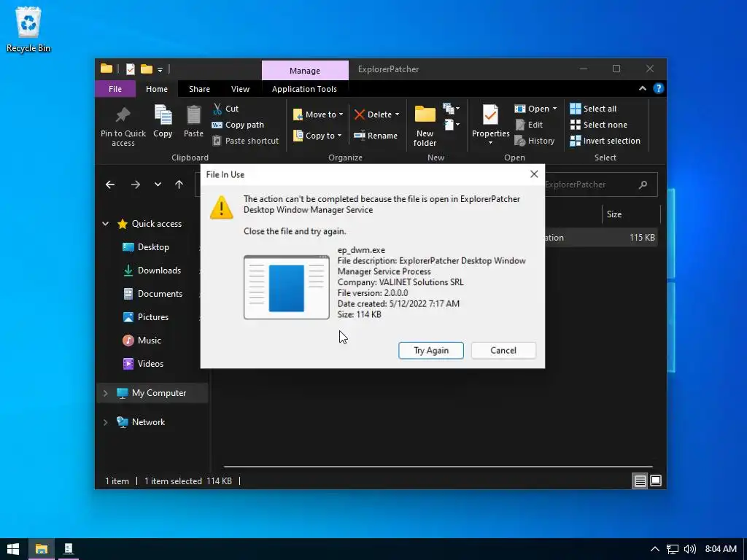The width and height of the screenshot is (747, 560).
Task: Click the Rename command
Action: [376, 136]
